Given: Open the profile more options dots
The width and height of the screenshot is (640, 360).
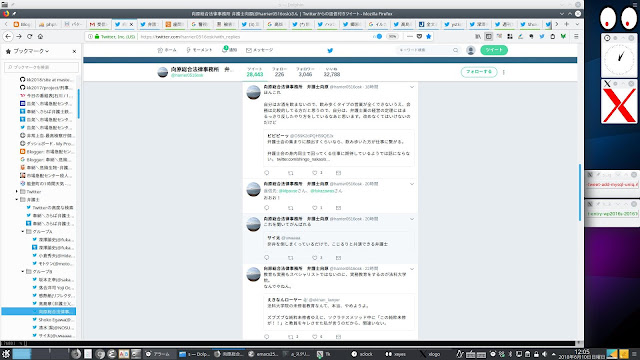Looking at the screenshot, I should coord(504,72).
